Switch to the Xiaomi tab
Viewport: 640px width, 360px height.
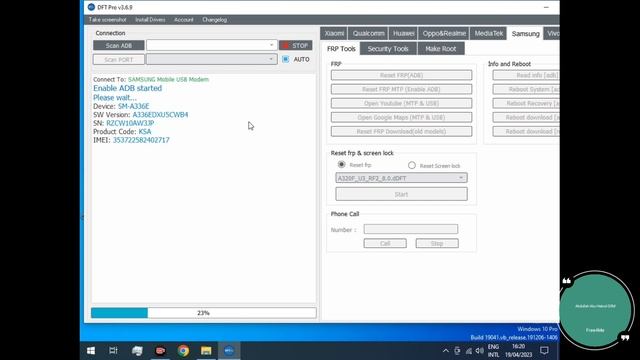[x=334, y=33]
